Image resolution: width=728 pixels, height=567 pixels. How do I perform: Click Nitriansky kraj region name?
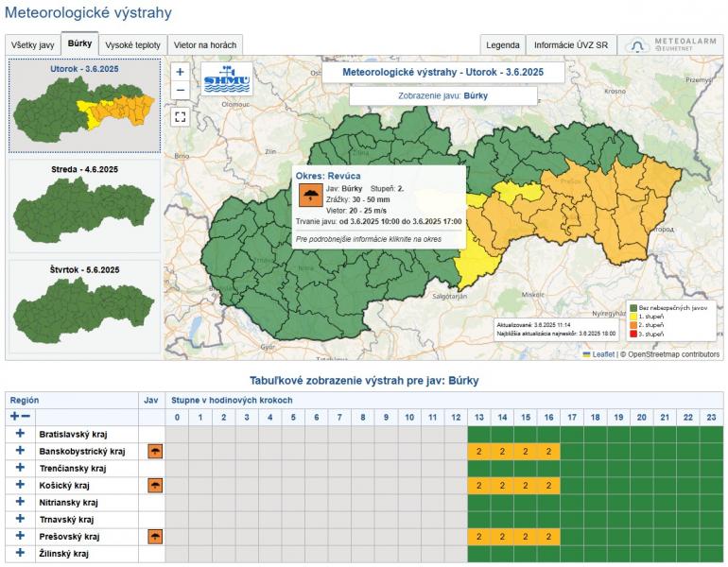coord(69,503)
